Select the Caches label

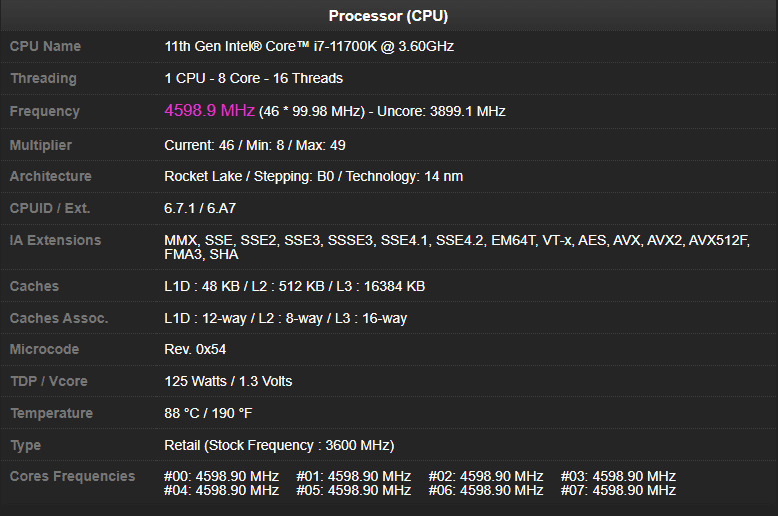coord(34,286)
